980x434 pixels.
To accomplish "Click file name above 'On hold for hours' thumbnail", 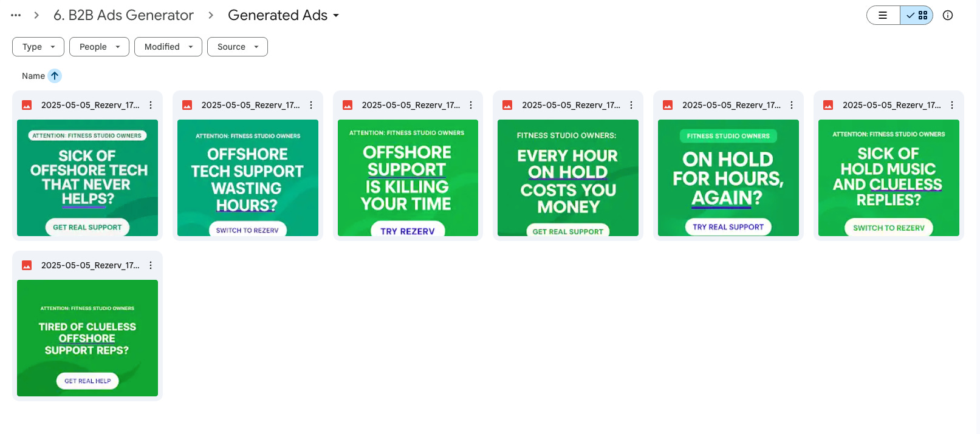I will pyautogui.click(x=732, y=105).
